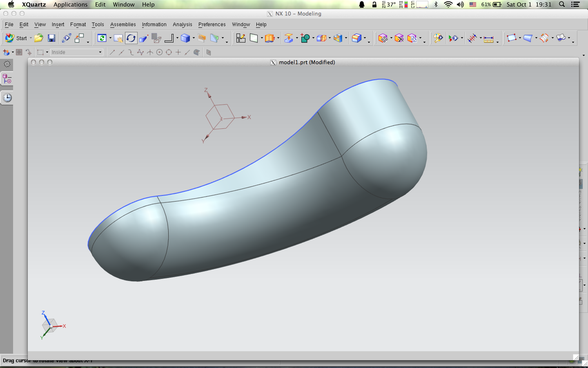Open the Information menu
Screen dimensions: 588x368
pos(154,24)
